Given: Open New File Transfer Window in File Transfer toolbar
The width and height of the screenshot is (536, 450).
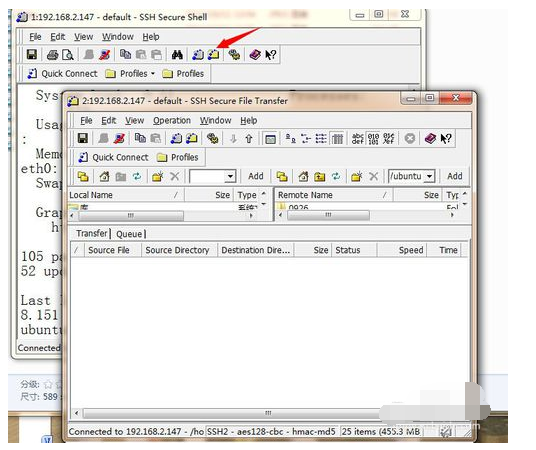Looking at the screenshot, I should tap(192, 138).
